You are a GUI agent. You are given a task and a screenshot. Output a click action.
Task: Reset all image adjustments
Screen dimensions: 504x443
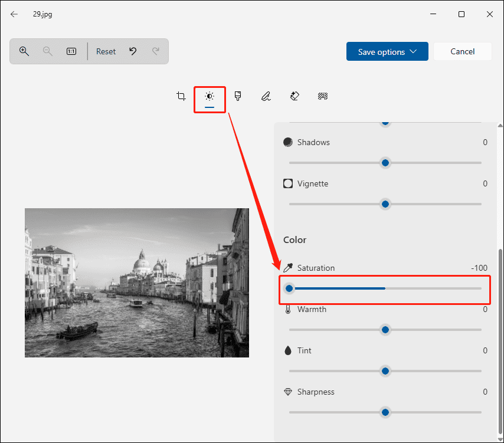(x=106, y=51)
